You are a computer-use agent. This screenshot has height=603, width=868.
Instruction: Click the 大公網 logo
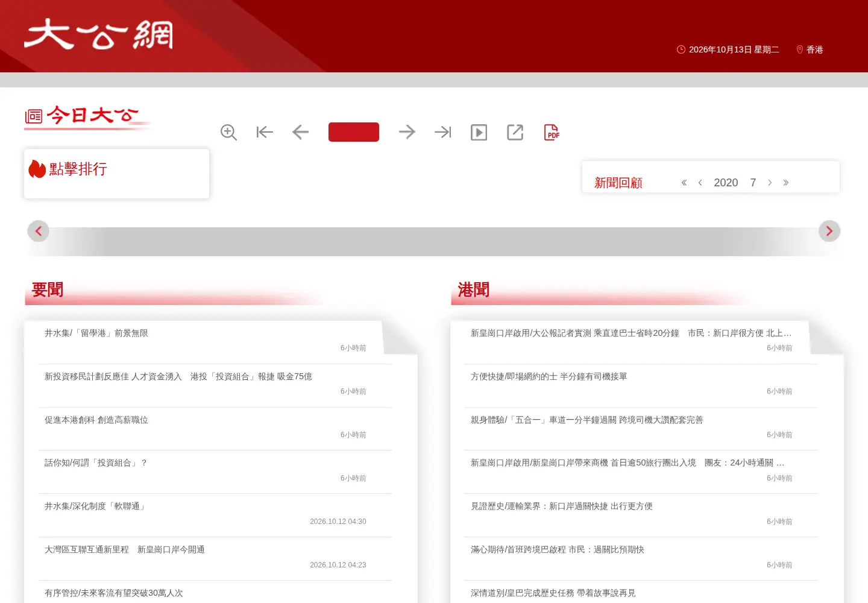98,34
